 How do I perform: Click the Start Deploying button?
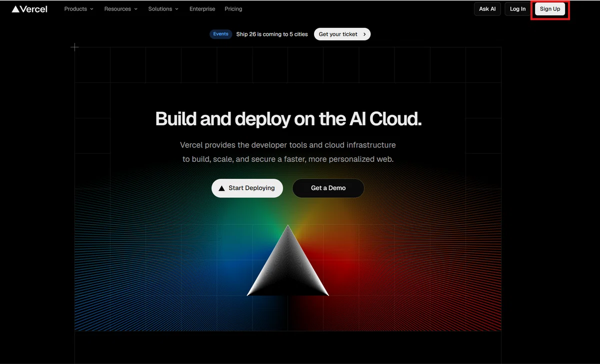pos(247,188)
